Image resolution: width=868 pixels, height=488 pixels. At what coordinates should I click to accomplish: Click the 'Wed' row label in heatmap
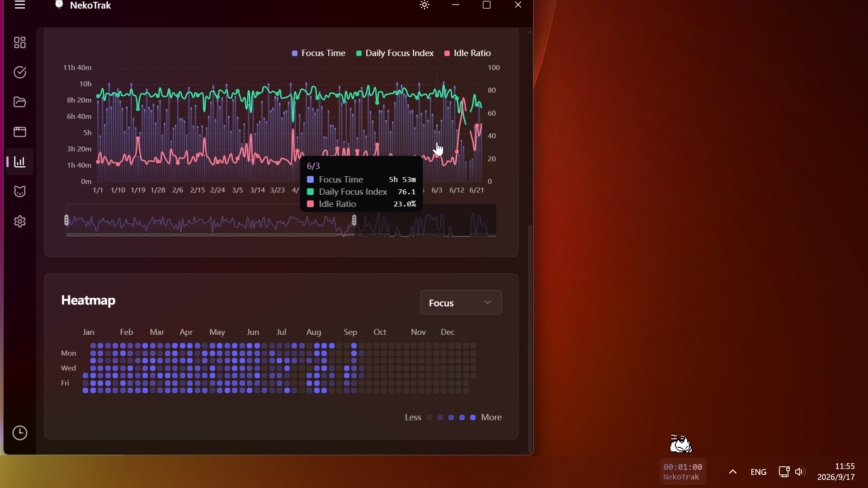click(68, 368)
